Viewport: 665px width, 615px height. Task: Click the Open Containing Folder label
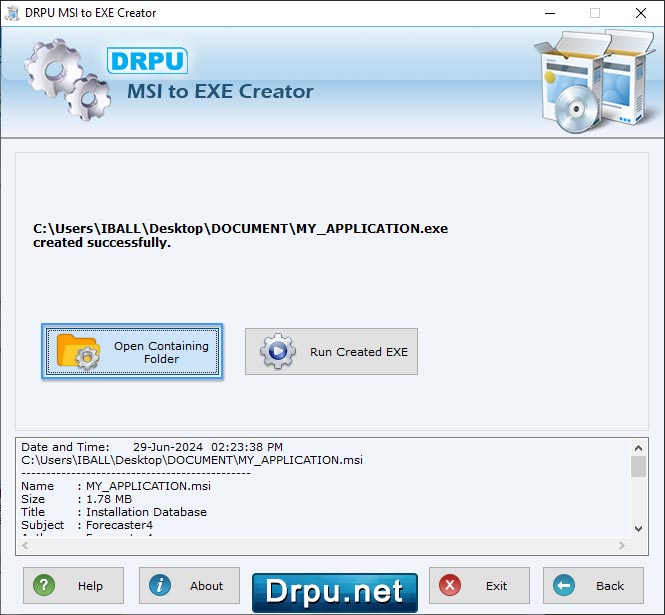[161, 352]
